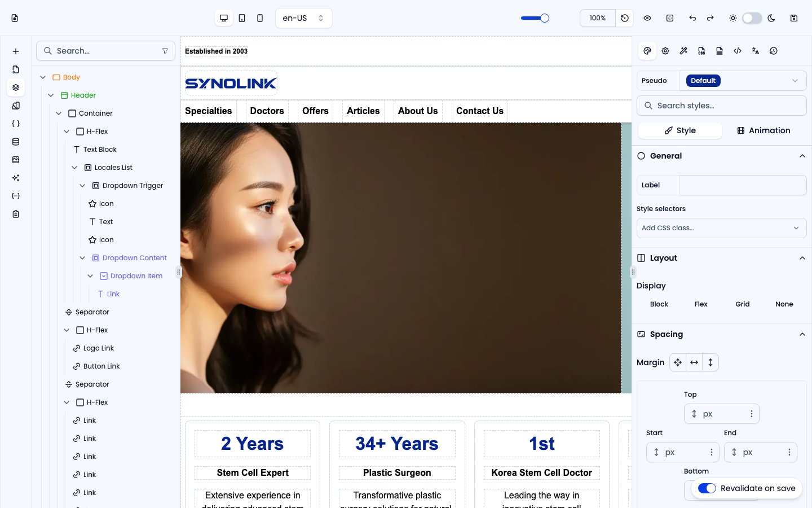The width and height of the screenshot is (812, 508).
Task: Select Grid display option
Action: [x=743, y=304]
